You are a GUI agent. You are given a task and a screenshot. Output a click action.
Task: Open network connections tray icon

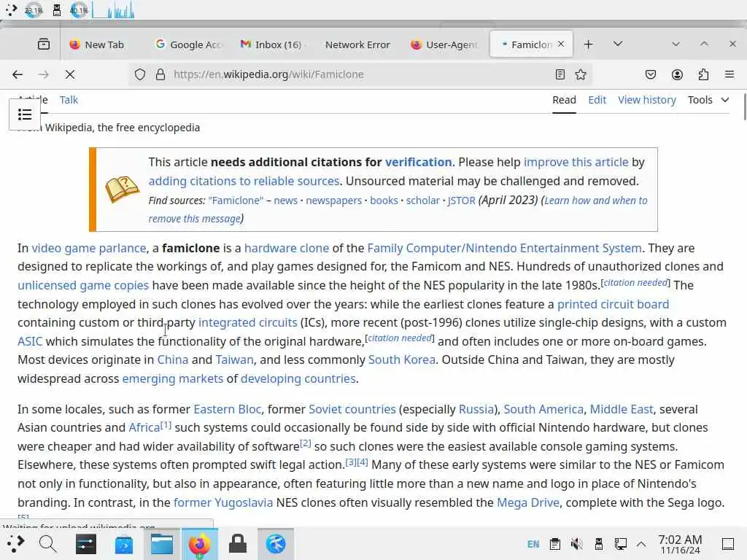click(620, 544)
